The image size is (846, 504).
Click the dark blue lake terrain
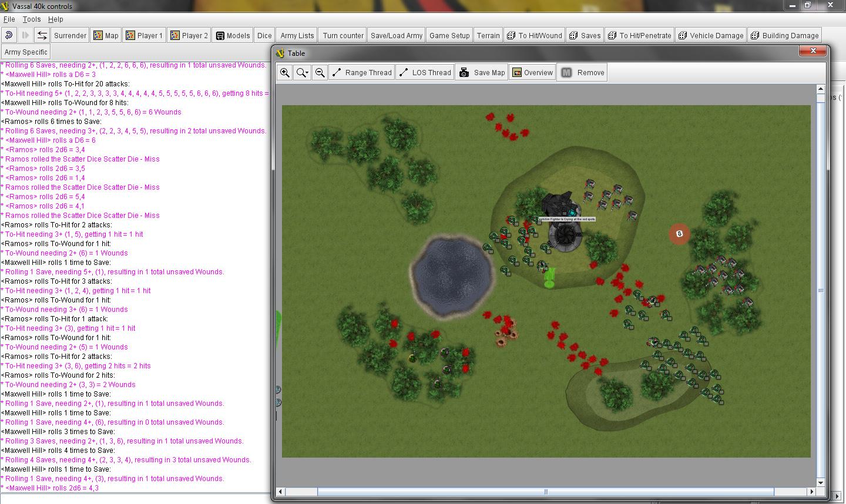(x=451, y=276)
